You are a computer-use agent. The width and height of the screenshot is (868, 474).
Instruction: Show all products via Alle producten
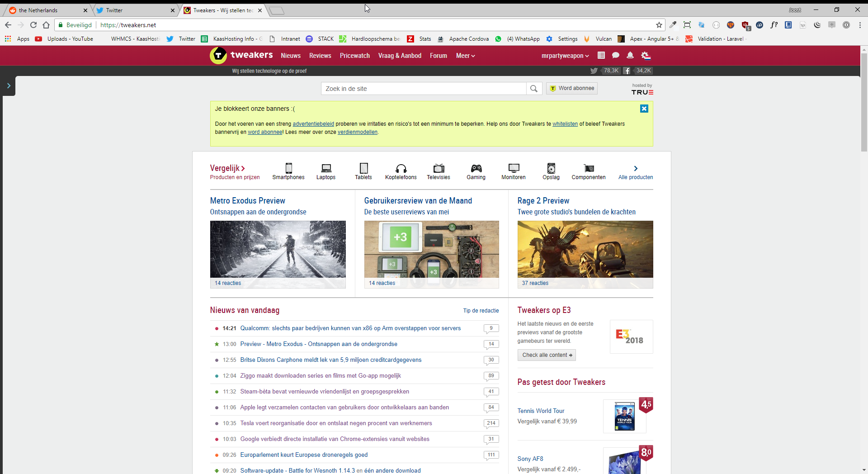click(635, 172)
